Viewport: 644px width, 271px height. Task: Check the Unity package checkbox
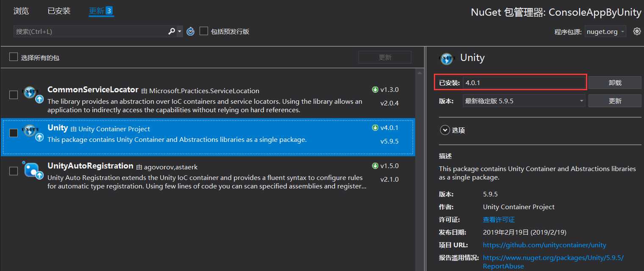tap(14, 133)
